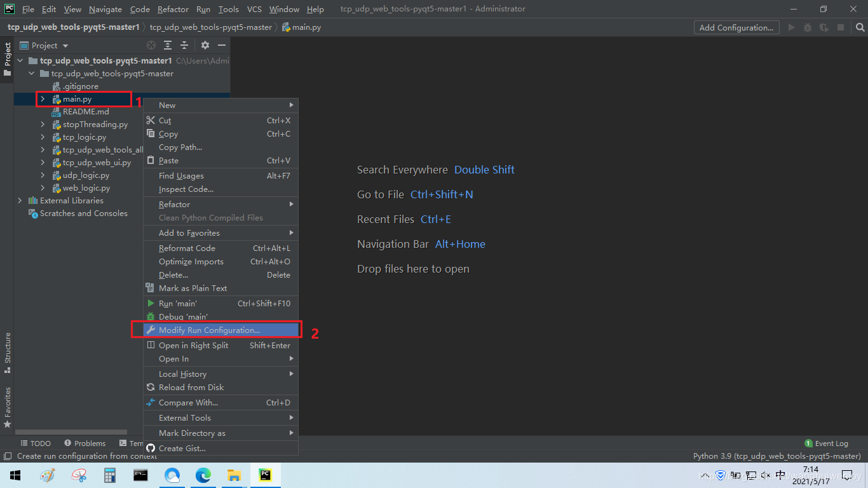868x488 pixels.
Task: Choose Copy Path... from context menu
Action: coord(221,147)
